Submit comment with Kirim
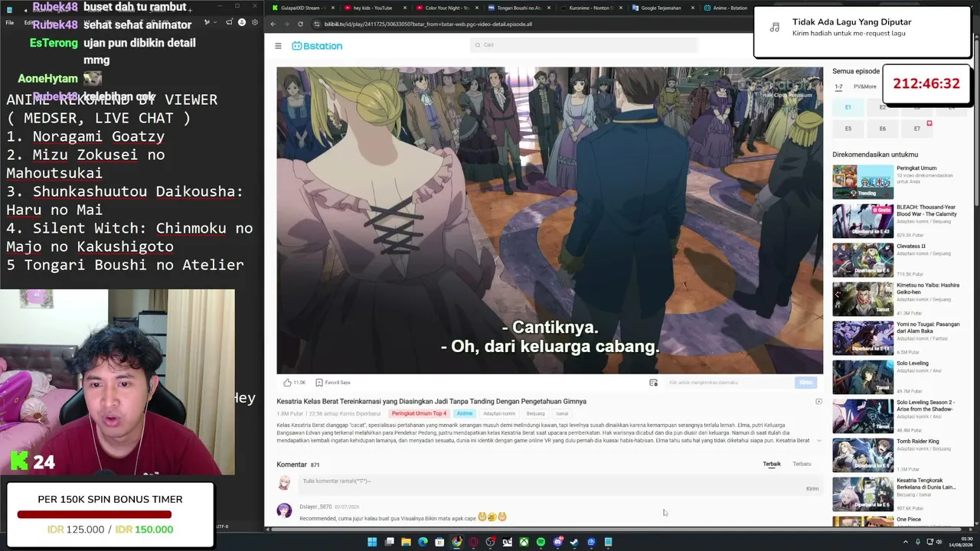Screen dimensions: 980x551 [x=812, y=489]
